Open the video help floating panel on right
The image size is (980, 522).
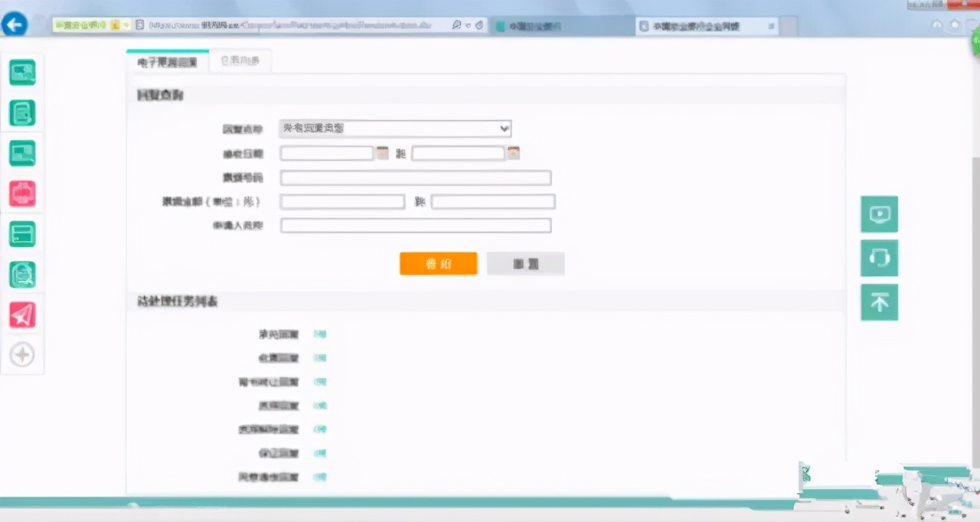(879, 214)
